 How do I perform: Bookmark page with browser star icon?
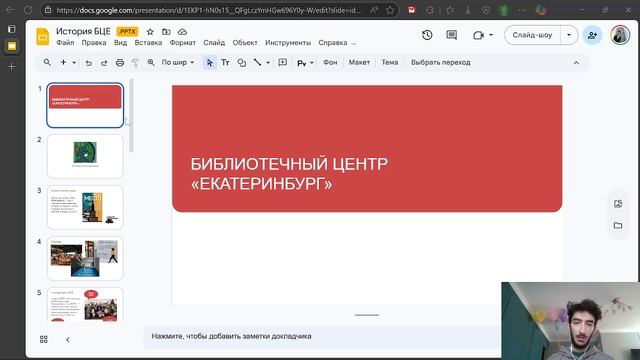390,10
